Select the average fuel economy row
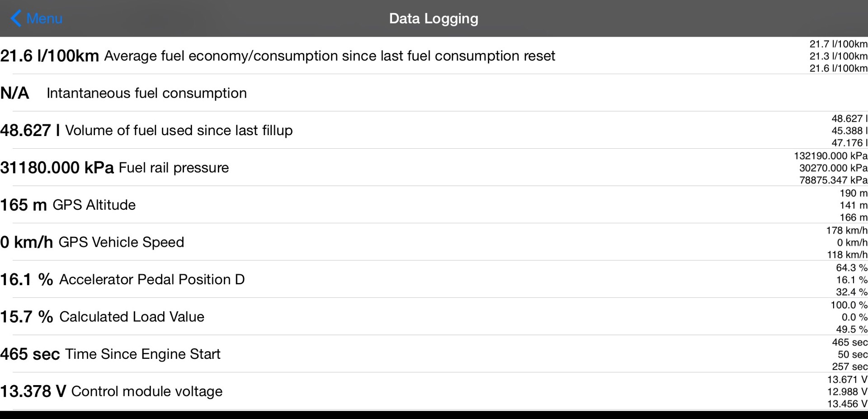 tap(329, 56)
